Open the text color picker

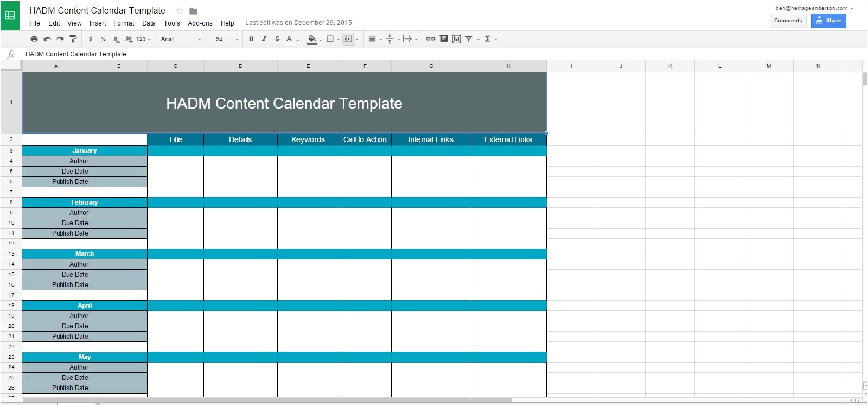pyautogui.click(x=291, y=39)
